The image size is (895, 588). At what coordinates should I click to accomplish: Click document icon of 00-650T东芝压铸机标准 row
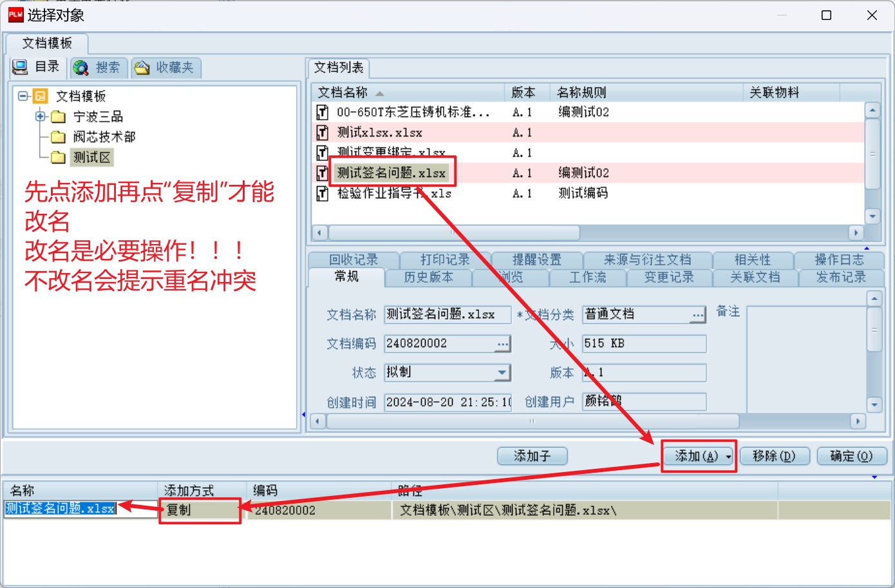coord(323,112)
